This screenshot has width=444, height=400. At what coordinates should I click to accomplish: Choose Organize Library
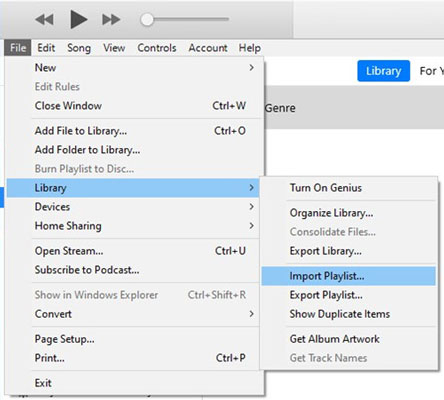point(348,213)
